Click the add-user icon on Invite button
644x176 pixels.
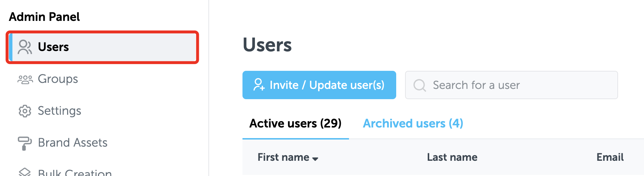click(x=259, y=85)
